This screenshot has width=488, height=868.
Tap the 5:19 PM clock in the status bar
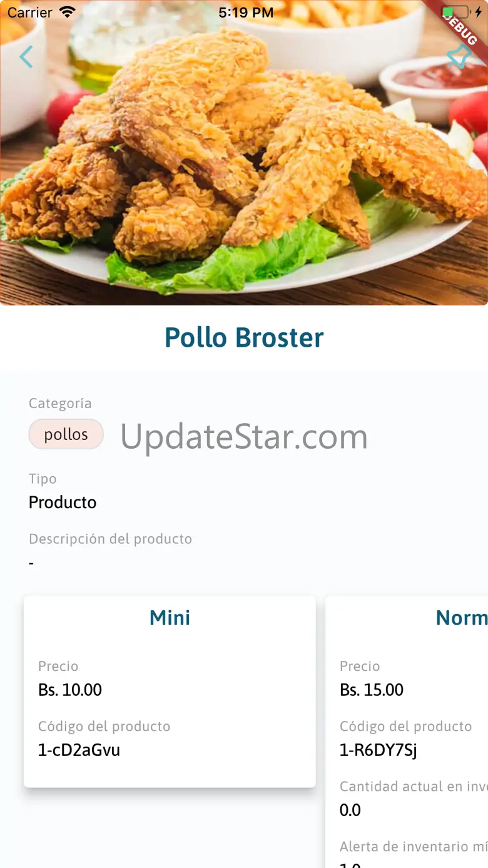(x=246, y=13)
